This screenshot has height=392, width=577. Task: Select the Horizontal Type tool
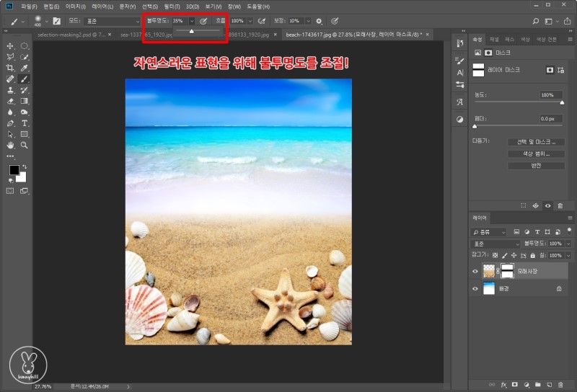click(x=25, y=123)
